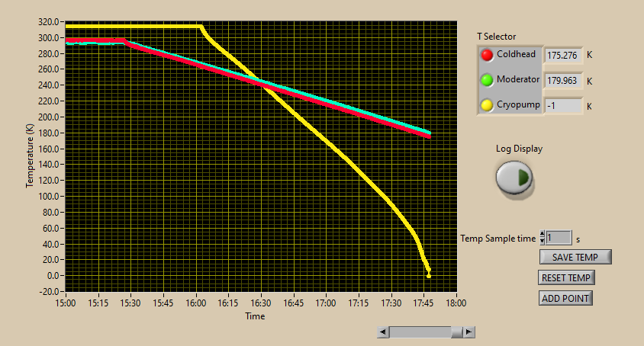Click the 16:30 x-axis tick label
Viewport: 644px width, 346px height.
click(x=261, y=303)
